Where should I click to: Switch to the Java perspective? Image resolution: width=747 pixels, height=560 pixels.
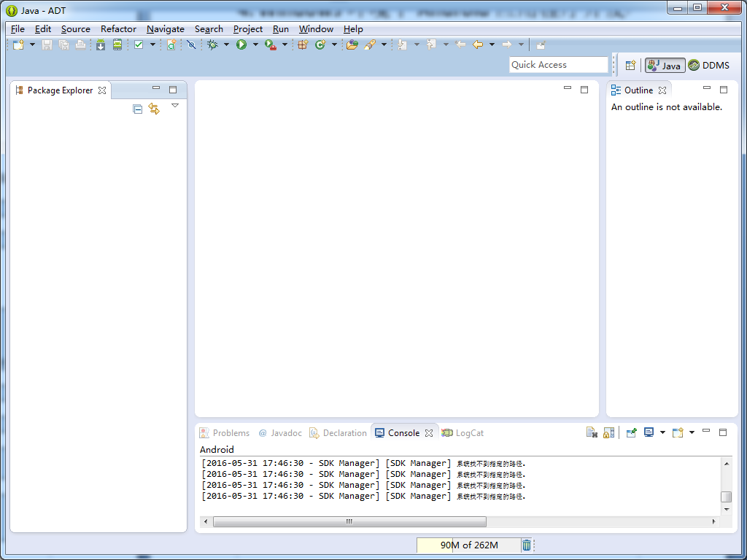(x=665, y=65)
